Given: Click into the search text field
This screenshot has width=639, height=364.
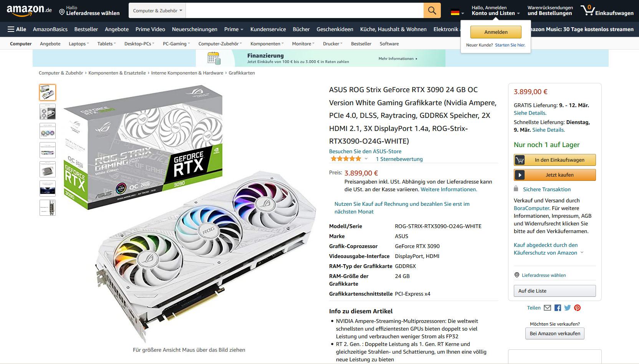Looking at the screenshot, I should (x=305, y=11).
